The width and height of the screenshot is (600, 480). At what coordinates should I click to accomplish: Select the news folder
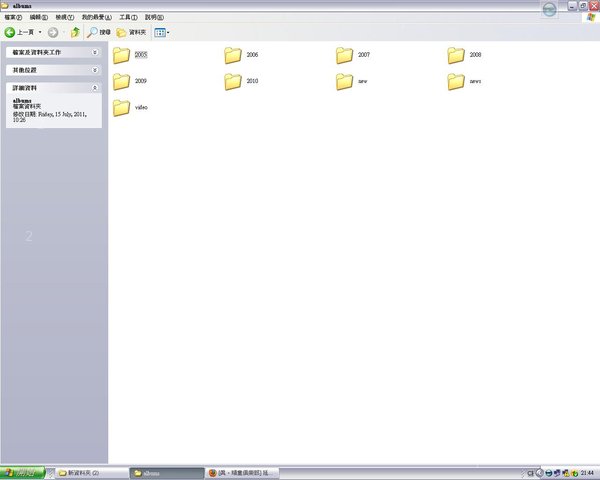[457, 81]
